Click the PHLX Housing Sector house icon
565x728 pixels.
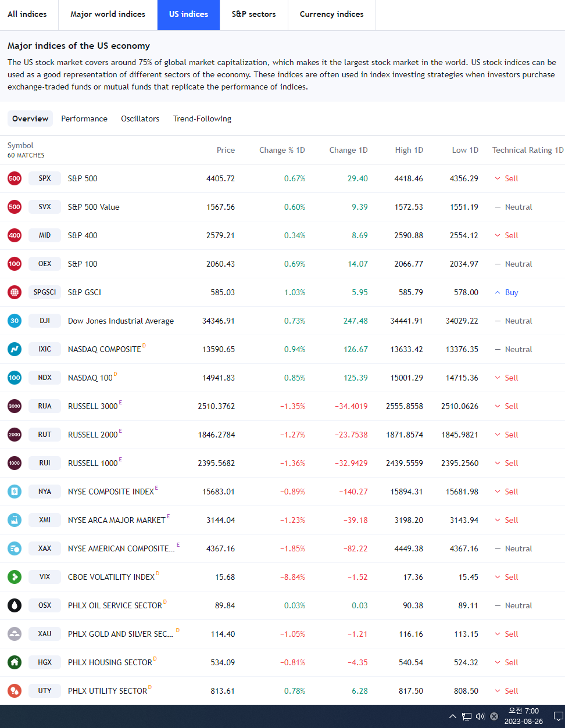pyautogui.click(x=15, y=662)
